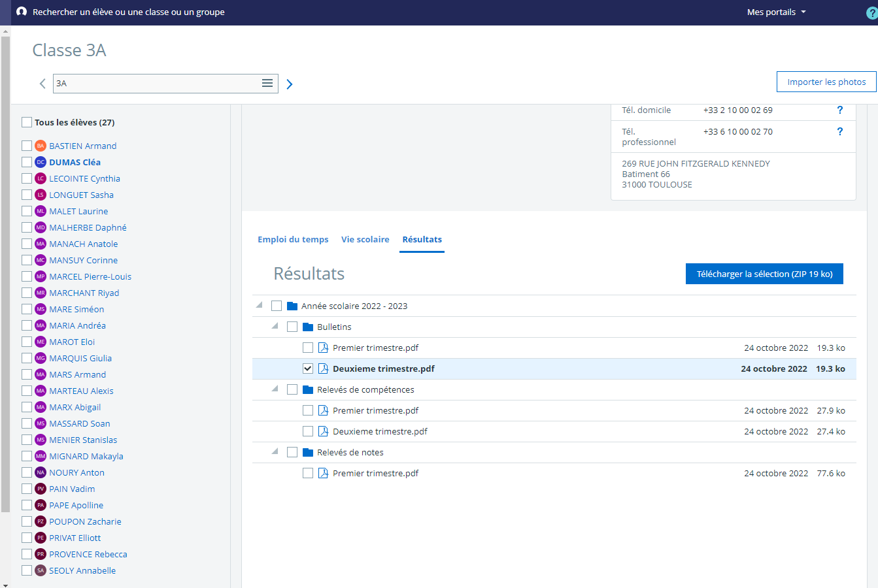Viewport: 878px width, 588px height.
Task: Click the help question mark icon in header
Action: click(871, 13)
